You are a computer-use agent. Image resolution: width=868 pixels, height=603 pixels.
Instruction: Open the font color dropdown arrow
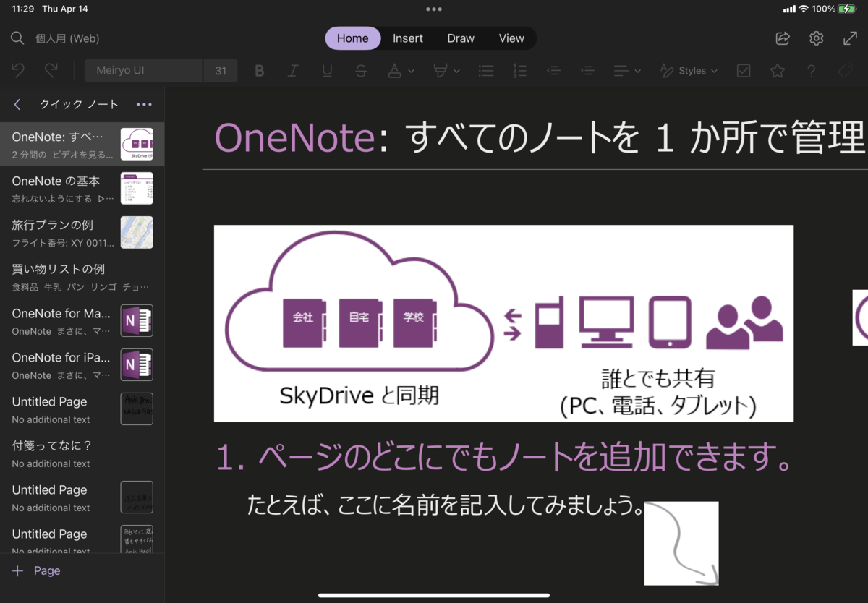click(x=411, y=71)
